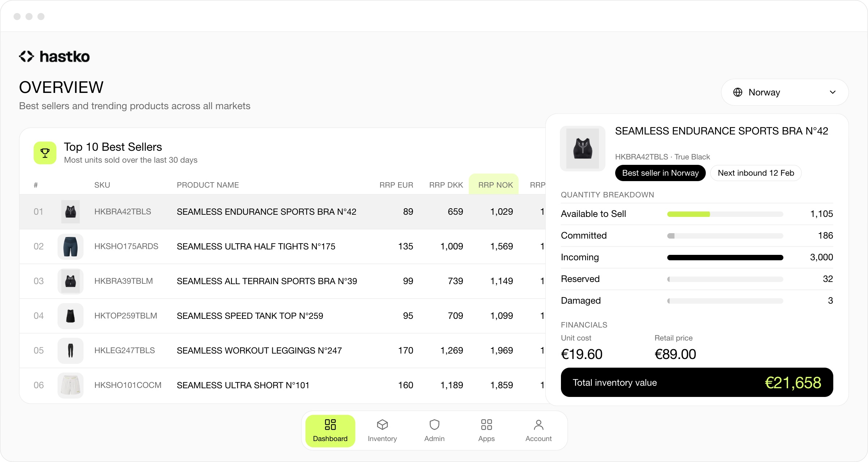Click the Total inventory value bar
The width and height of the screenshot is (868, 462).
pyautogui.click(x=697, y=382)
